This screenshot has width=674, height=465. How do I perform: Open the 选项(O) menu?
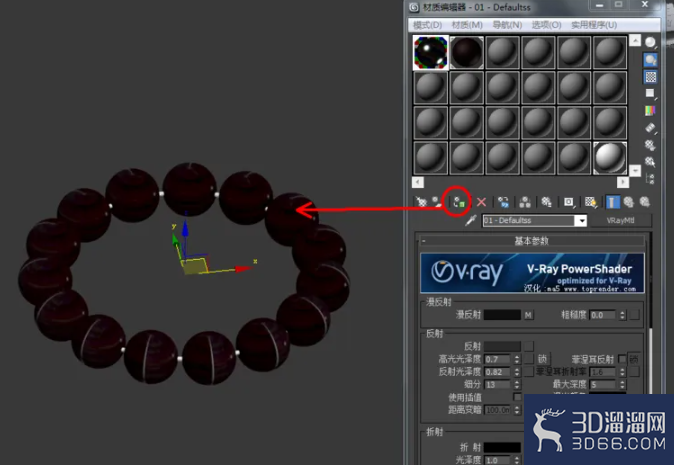546,25
